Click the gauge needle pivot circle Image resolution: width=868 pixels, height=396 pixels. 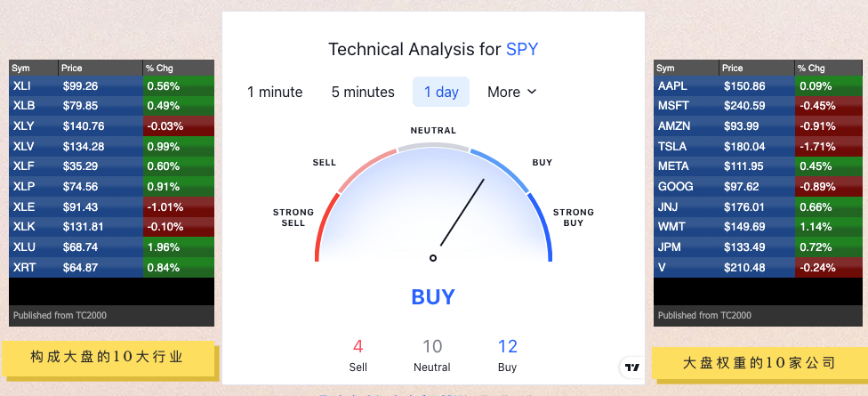click(433, 258)
